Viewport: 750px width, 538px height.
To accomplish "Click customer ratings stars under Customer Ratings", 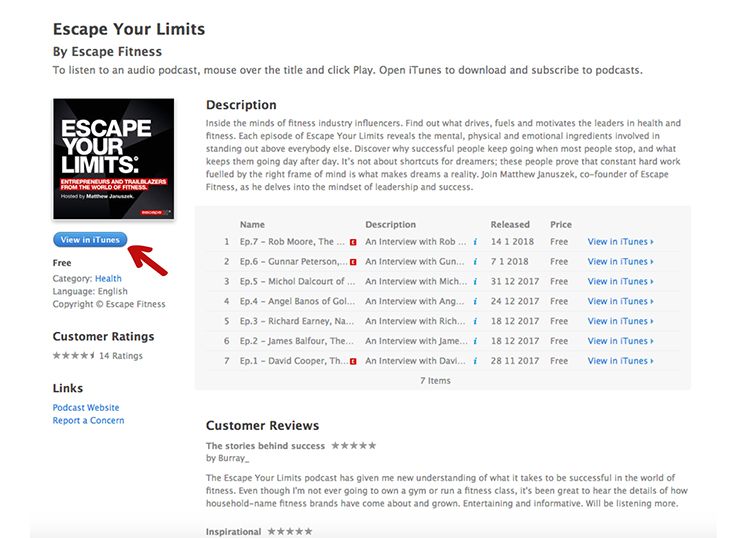I will [x=73, y=356].
